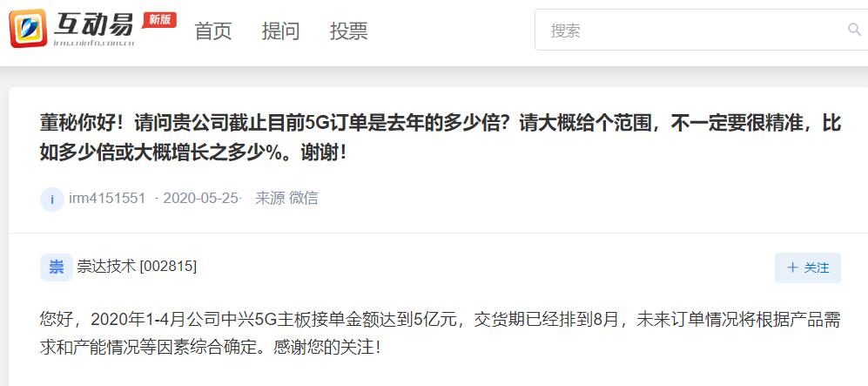Viewport: 868px width, 386px height.
Task: Click the round 'i' user avatar
Action: pyautogui.click(x=52, y=199)
